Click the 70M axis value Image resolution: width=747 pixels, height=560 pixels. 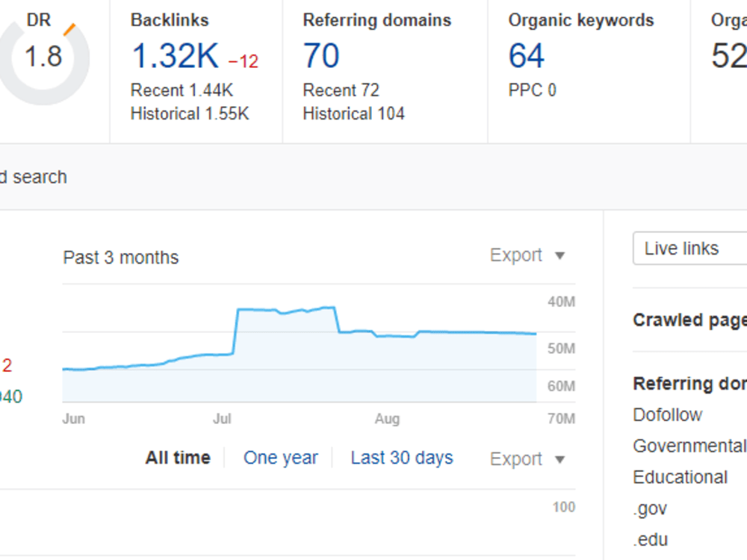point(561,419)
